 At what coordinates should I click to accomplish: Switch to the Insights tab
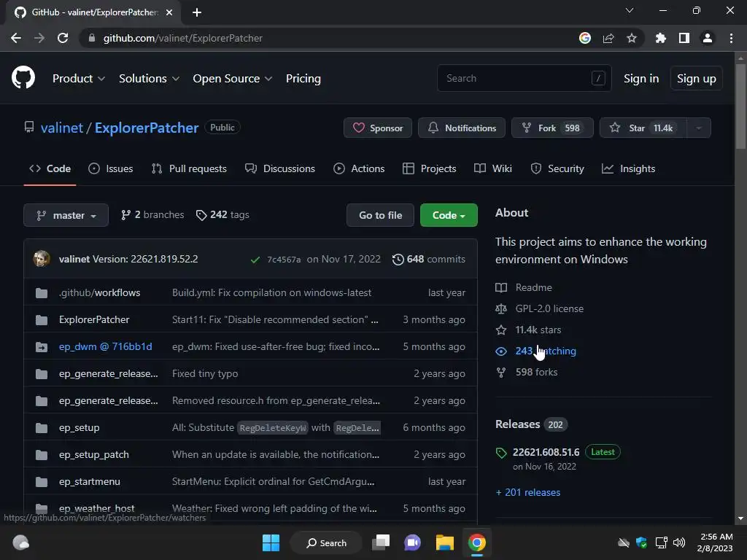pos(628,168)
